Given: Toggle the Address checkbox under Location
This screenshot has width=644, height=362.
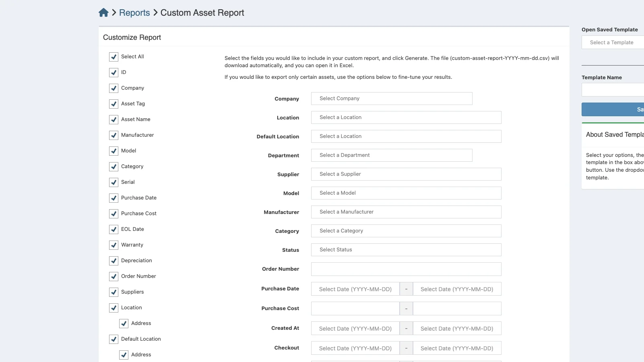Looking at the screenshot, I should [124, 323].
